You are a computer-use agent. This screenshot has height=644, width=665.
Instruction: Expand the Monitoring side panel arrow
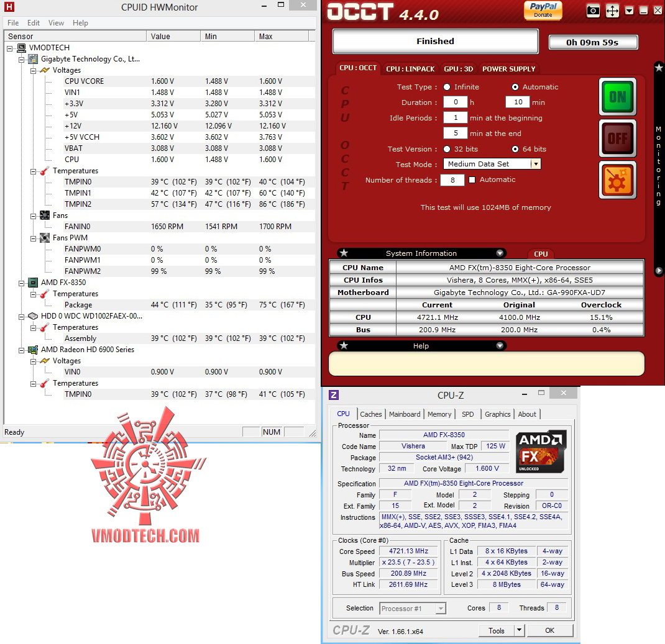pos(659,270)
